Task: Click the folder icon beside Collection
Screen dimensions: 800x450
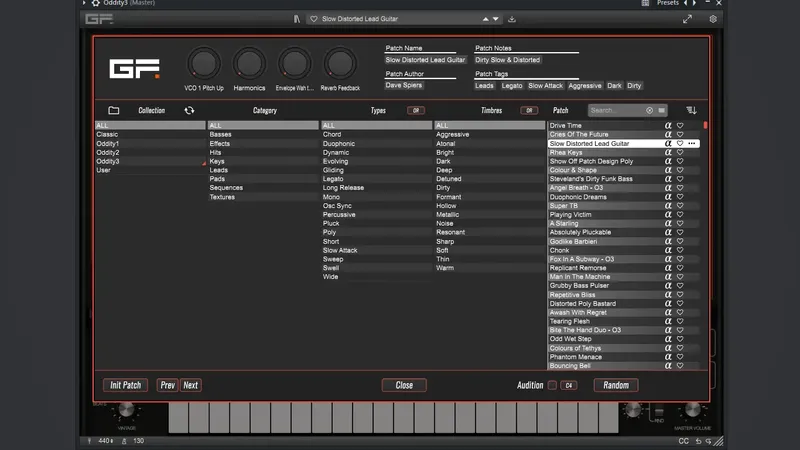Action: pos(114,110)
